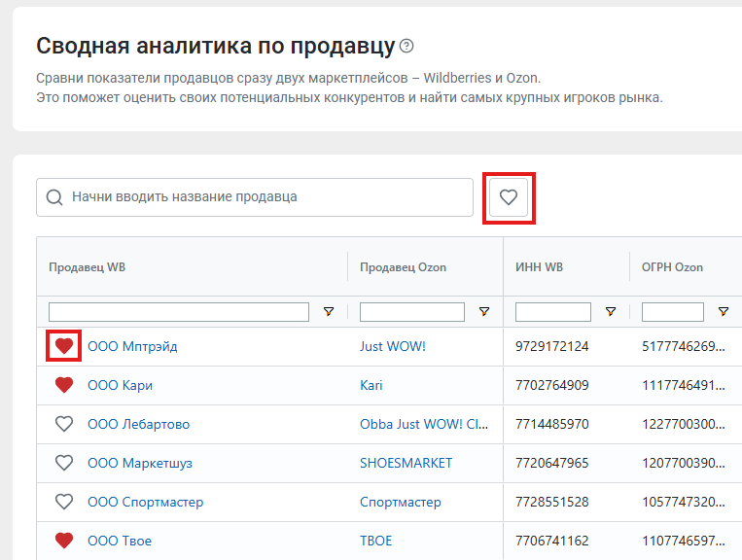Focus the seller name search field

pos(255,197)
